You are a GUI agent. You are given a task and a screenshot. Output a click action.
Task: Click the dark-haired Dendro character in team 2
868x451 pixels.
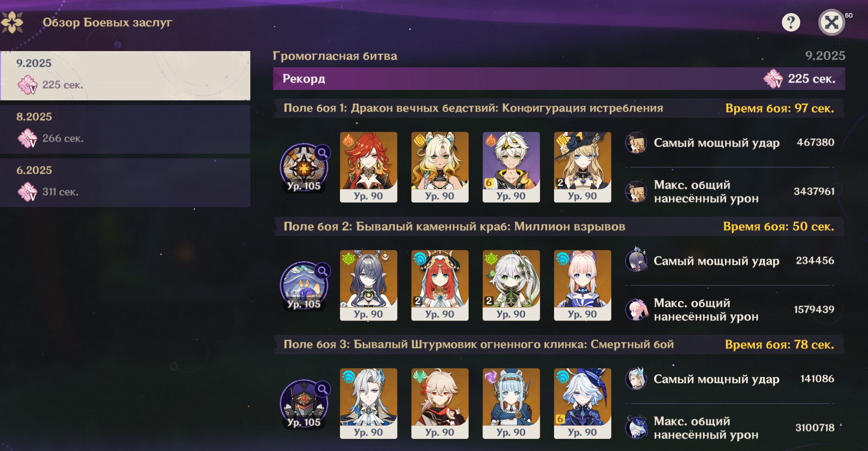(369, 285)
